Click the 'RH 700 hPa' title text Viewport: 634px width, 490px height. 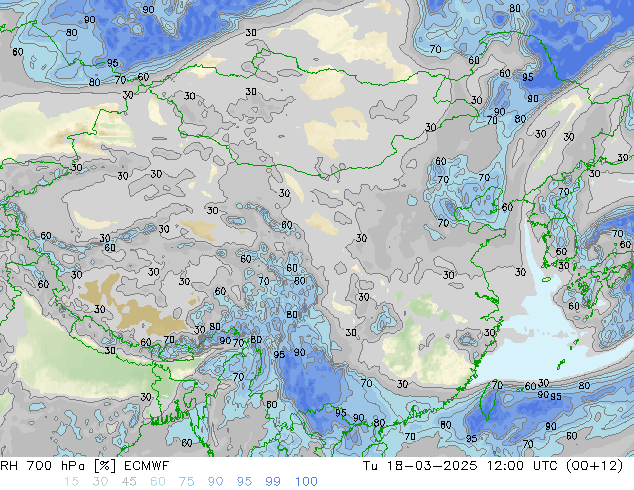pos(42,466)
